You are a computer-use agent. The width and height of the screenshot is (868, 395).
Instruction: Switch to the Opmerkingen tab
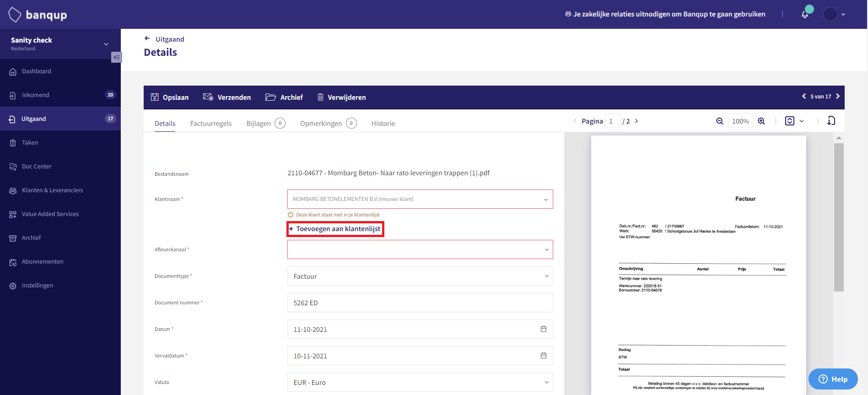click(328, 123)
